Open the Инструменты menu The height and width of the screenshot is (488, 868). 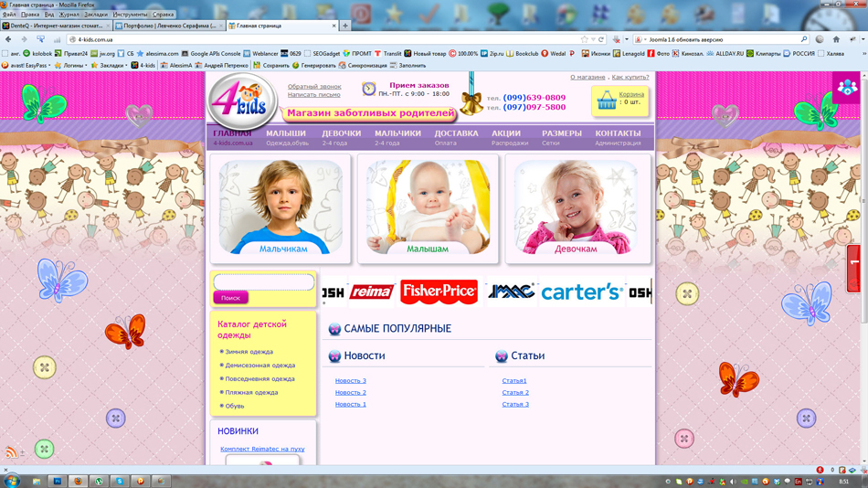(130, 15)
